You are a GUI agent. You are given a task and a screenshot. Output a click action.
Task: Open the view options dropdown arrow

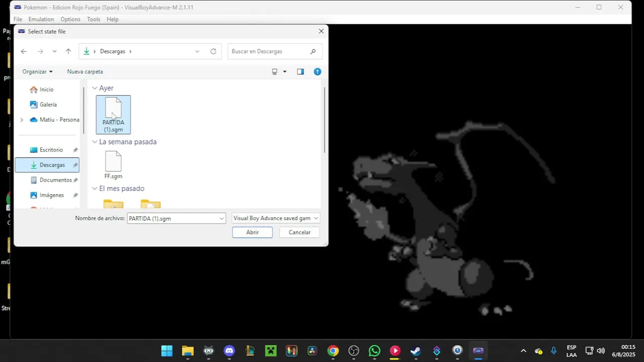(285, 71)
